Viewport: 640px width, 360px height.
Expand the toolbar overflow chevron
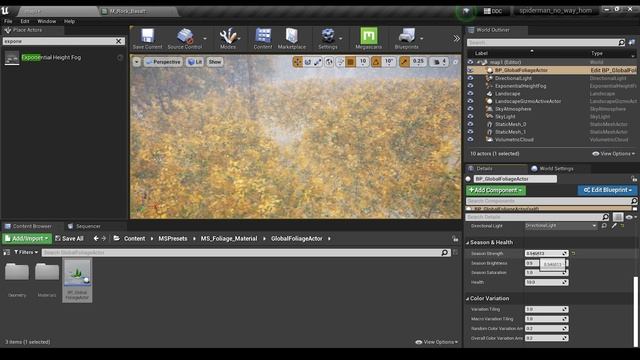[456, 38]
